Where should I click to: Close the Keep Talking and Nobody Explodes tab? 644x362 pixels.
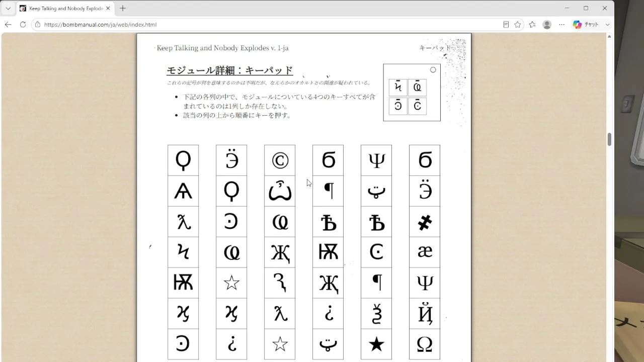click(108, 9)
